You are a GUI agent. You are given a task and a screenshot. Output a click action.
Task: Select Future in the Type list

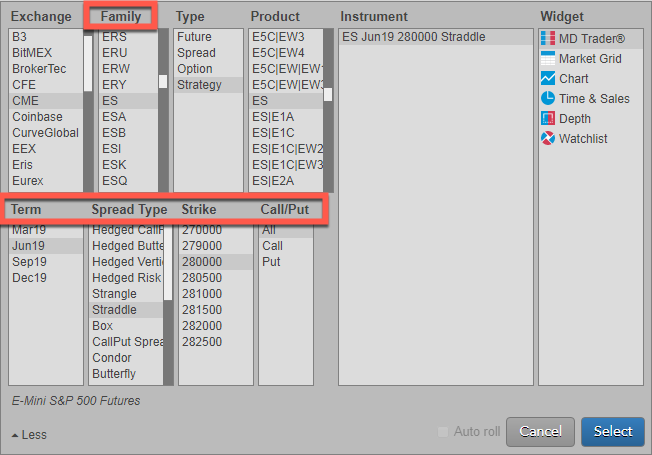[x=208, y=37]
